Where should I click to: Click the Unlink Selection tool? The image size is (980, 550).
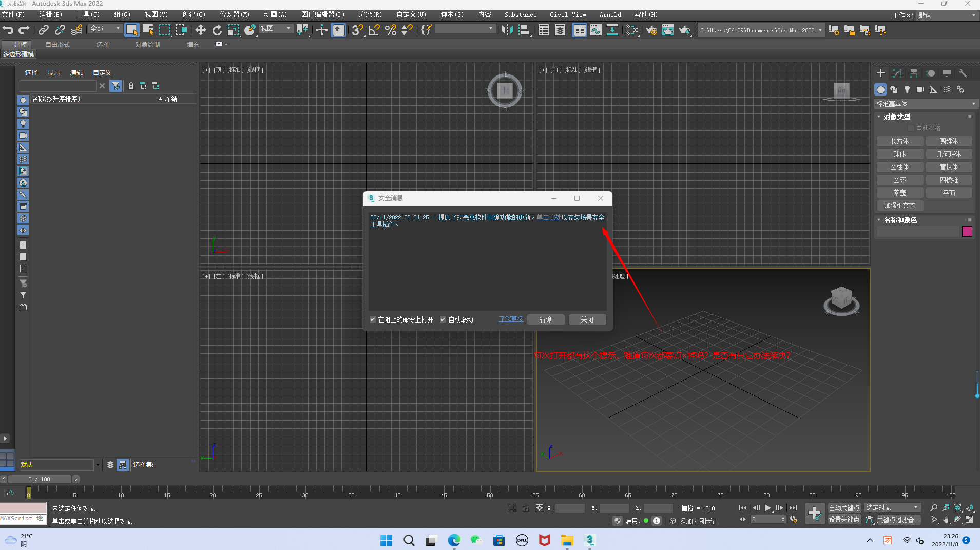pyautogui.click(x=60, y=30)
